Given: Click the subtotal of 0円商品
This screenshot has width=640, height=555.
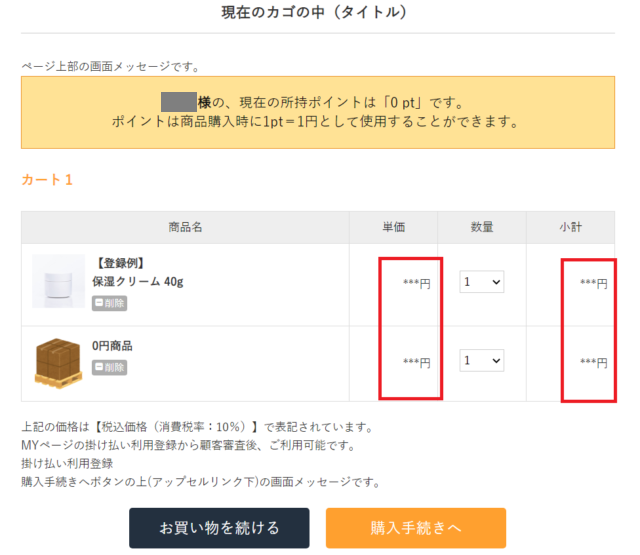Looking at the screenshot, I should coord(593,362).
